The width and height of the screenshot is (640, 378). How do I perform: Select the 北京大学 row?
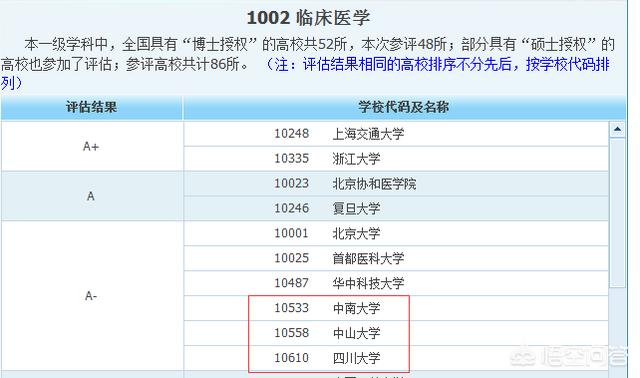coord(396,233)
